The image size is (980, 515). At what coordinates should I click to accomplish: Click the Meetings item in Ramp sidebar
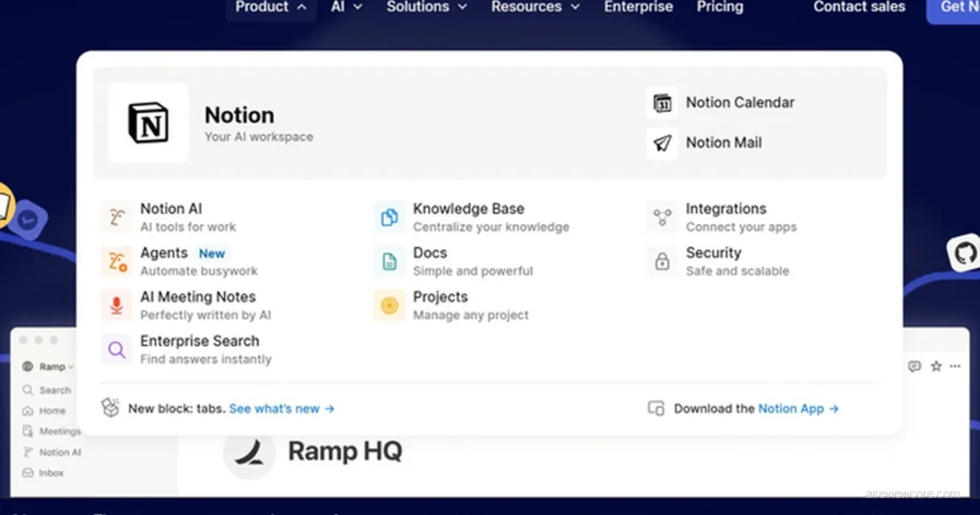pyautogui.click(x=52, y=432)
